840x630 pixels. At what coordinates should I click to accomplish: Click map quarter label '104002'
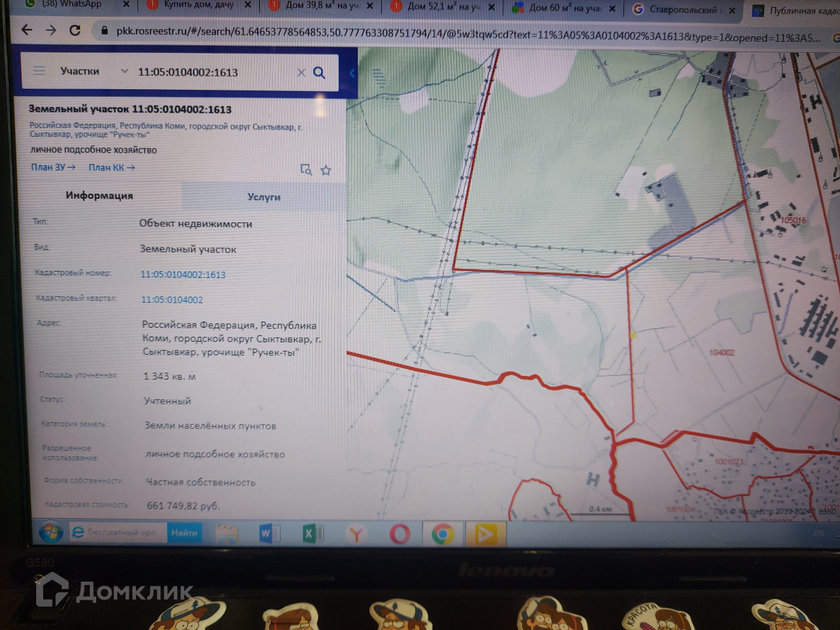pyautogui.click(x=722, y=352)
